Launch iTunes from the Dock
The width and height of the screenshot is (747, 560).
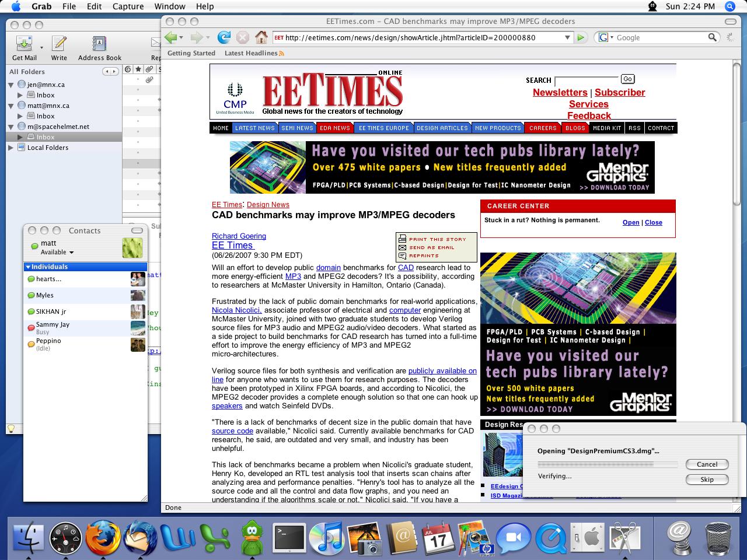326,538
